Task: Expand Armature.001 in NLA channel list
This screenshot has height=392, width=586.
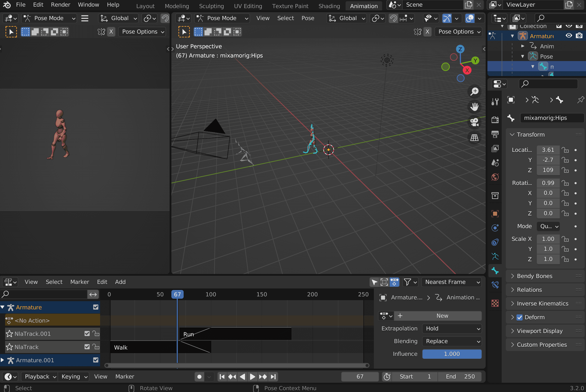Action: pyautogui.click(x=3, y=360)
